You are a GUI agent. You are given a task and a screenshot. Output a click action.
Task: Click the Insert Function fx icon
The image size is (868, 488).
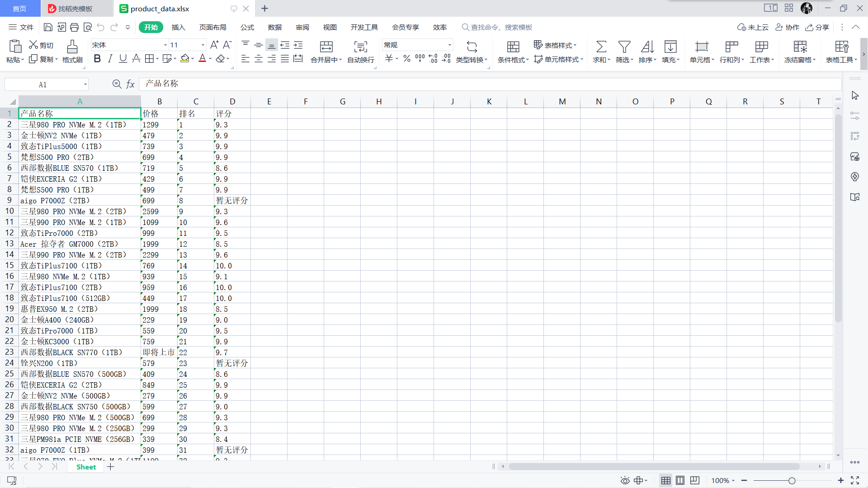pos(131,84)
